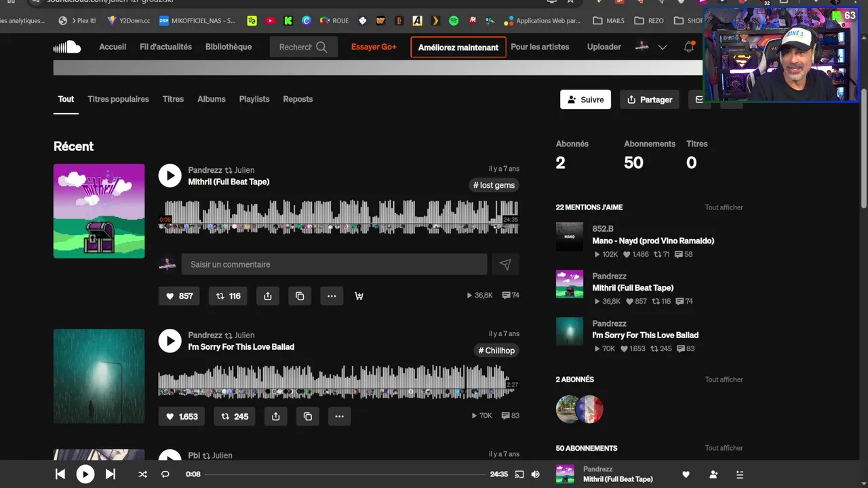
Task: Play Mithril (Full Beat Tape) track
Action: tap(170, 176)
